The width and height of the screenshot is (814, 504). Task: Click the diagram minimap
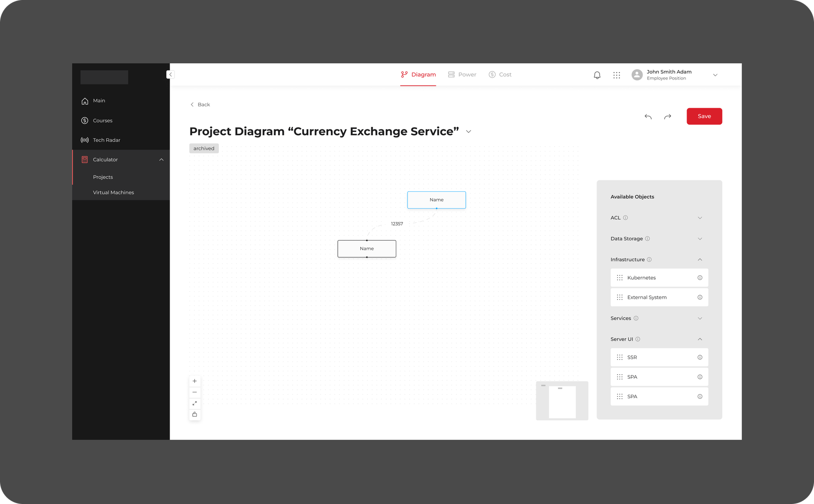[562, 401]
